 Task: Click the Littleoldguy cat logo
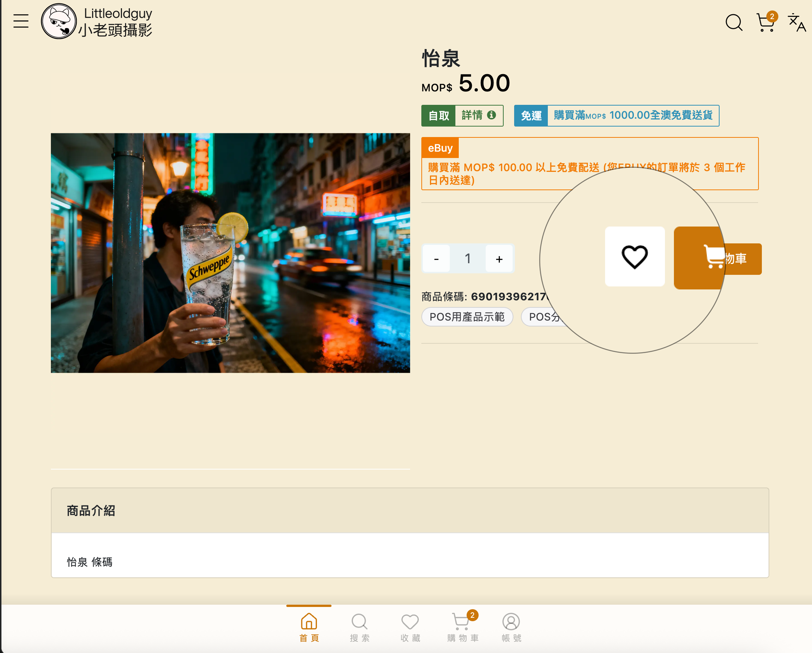pos(59,21)
